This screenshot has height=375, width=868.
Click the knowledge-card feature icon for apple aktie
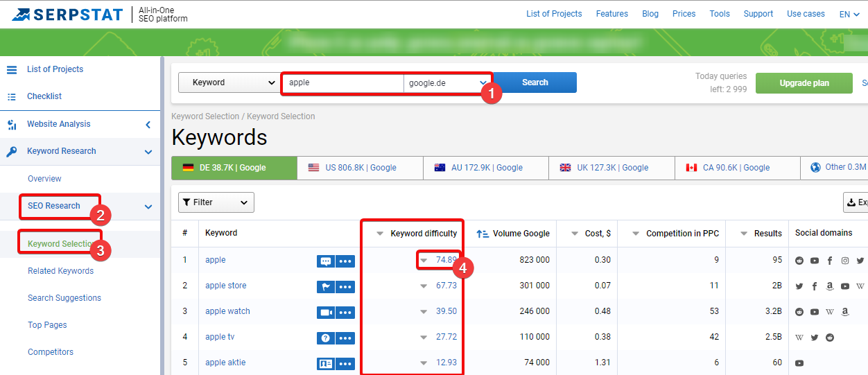coord(325,363)
